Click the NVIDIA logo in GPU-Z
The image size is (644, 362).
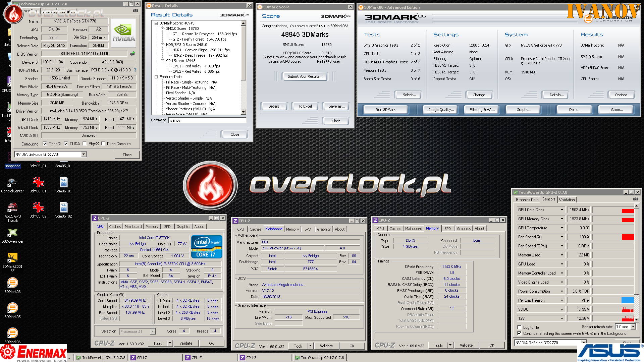point(123,33)
